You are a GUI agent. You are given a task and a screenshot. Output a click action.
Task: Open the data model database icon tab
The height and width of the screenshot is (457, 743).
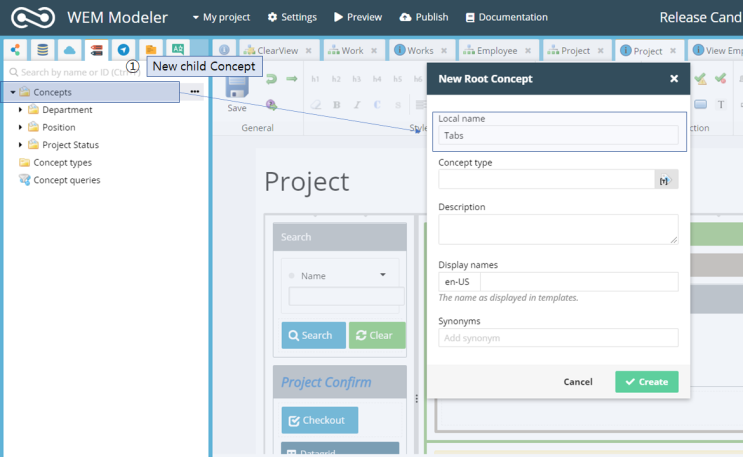click(43, 50)
